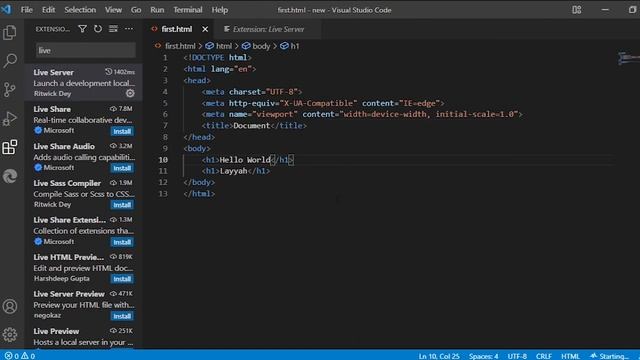Viewport: 640px width, 360px height.
Task: Refresh the extensions list
Action: pos(98,29)
